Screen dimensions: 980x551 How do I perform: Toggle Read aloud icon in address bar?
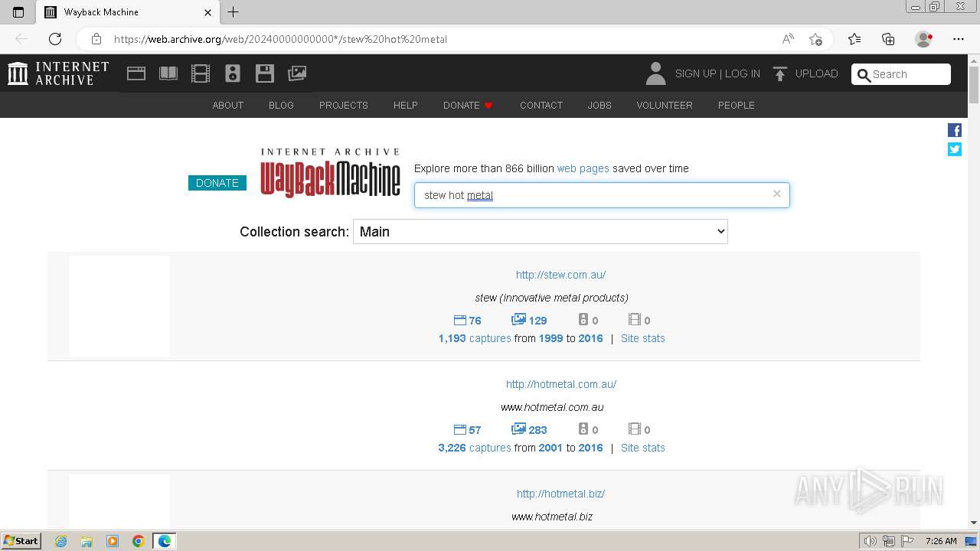point(788,39)
